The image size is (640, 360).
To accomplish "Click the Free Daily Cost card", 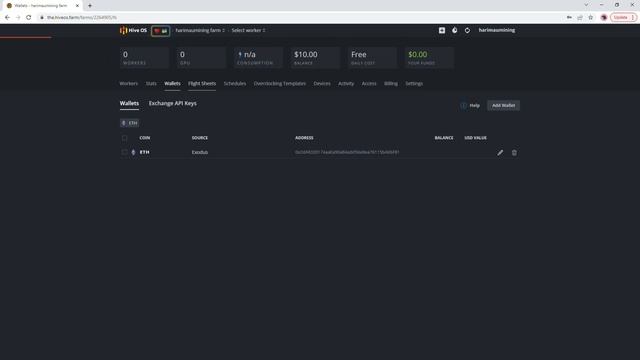I will pos(372,58).
